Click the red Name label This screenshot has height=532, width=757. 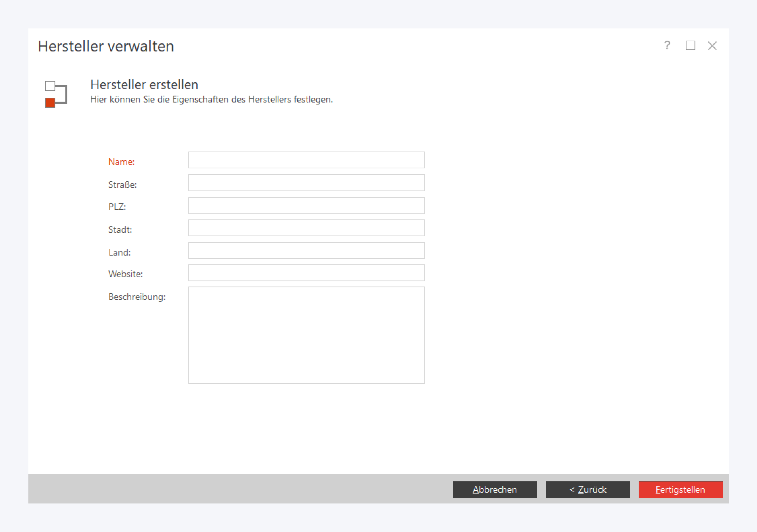[121, 162]
